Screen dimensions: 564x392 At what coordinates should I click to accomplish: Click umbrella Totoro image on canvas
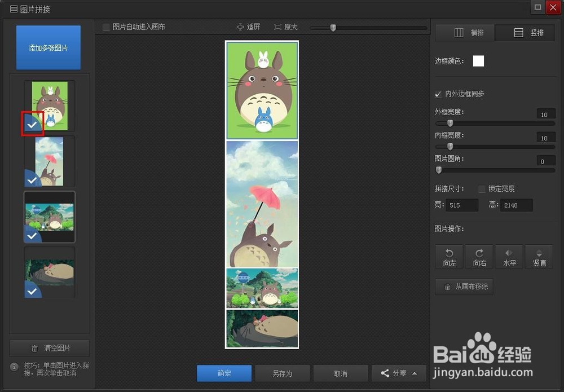coord(262,204)
